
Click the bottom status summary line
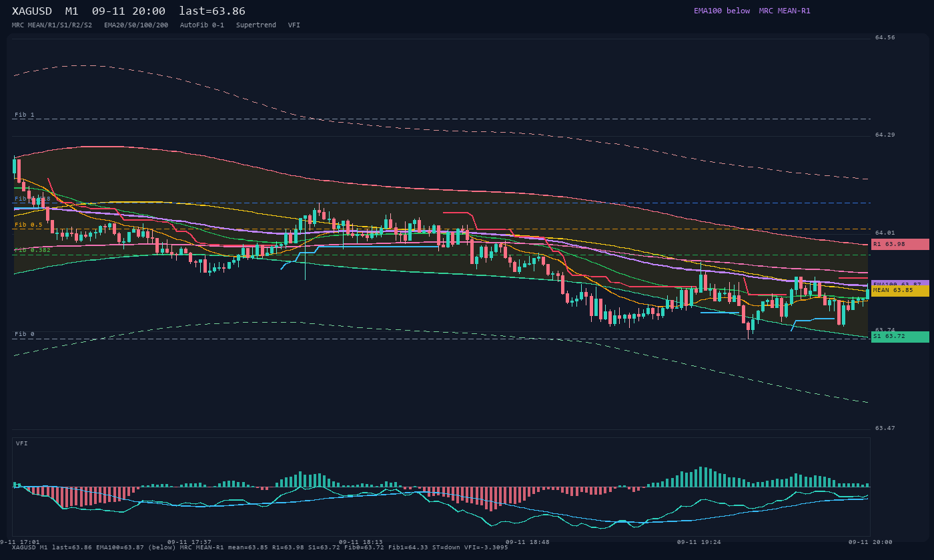point(260,547)
